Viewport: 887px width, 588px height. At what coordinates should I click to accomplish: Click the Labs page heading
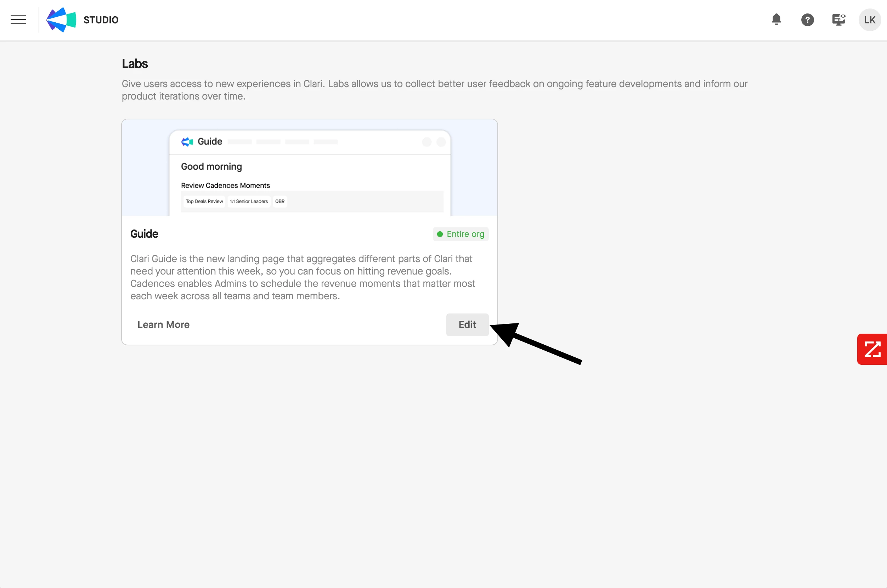[135, 64]
